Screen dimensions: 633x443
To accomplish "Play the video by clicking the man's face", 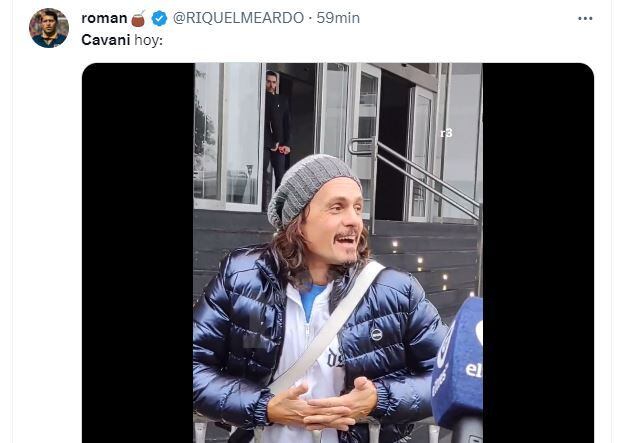I will coord(333,224).
